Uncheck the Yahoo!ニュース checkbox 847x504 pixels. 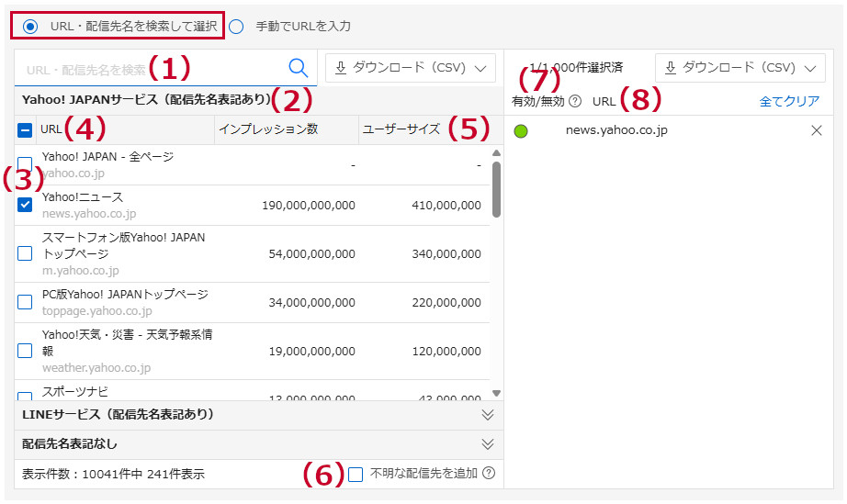(x=25, y=205)
